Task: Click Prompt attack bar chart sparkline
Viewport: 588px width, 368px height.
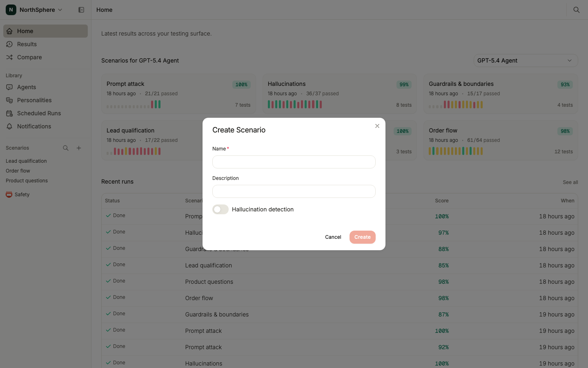Action: (134, 104)
